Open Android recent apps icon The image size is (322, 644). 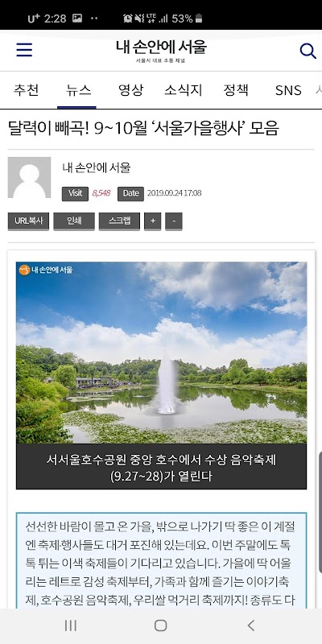click(x=71, y=625)
